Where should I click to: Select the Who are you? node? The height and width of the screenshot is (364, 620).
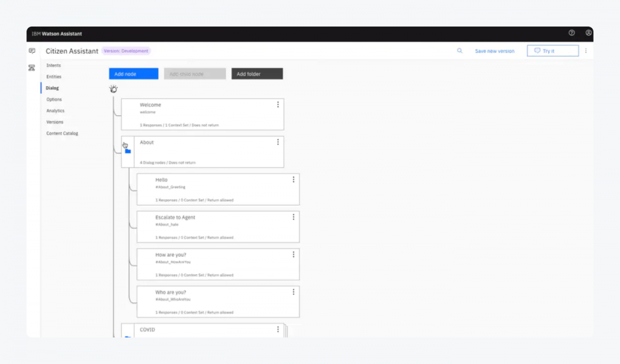pyautogui.click(x=218, y=302)
